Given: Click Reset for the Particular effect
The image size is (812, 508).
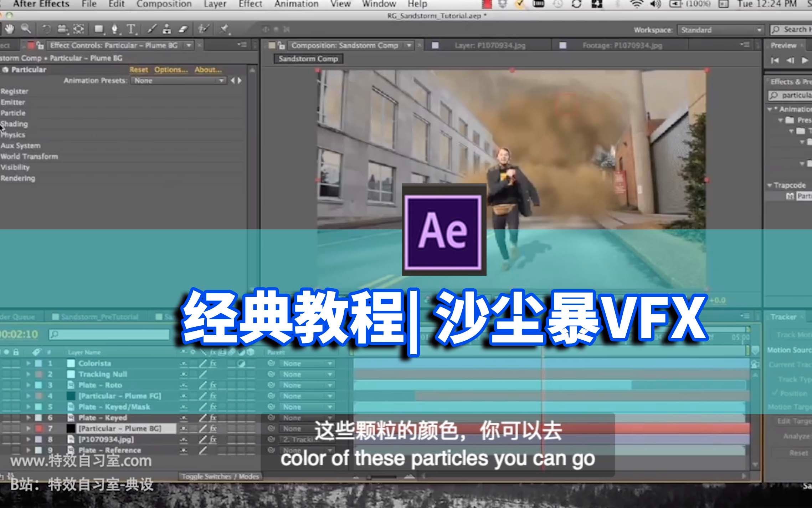Looking at the screenshot, I should [x=139, y=70].
